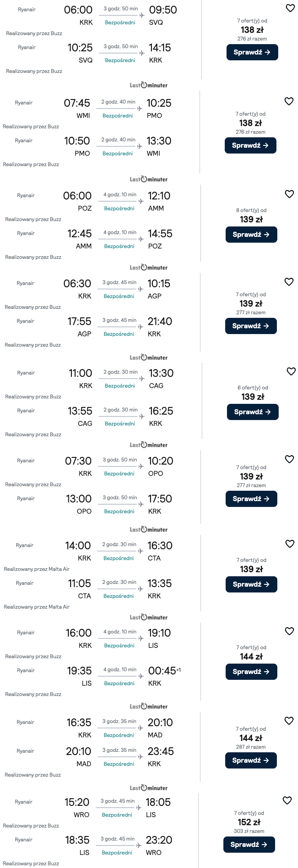The image size is (298, 868).
Task: Check the WMI–PMO offer via Sprawdź
Action: pos(250,145)
